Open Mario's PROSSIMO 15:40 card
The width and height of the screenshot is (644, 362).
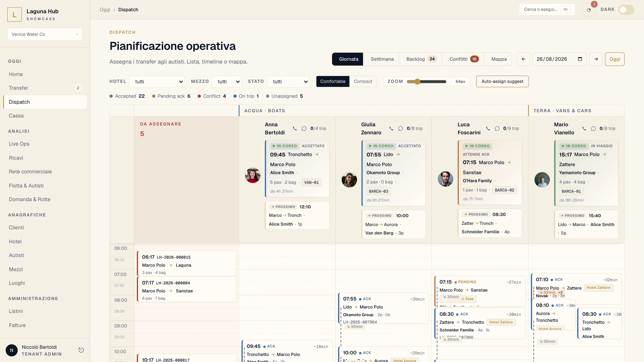(x=586, y=224)
